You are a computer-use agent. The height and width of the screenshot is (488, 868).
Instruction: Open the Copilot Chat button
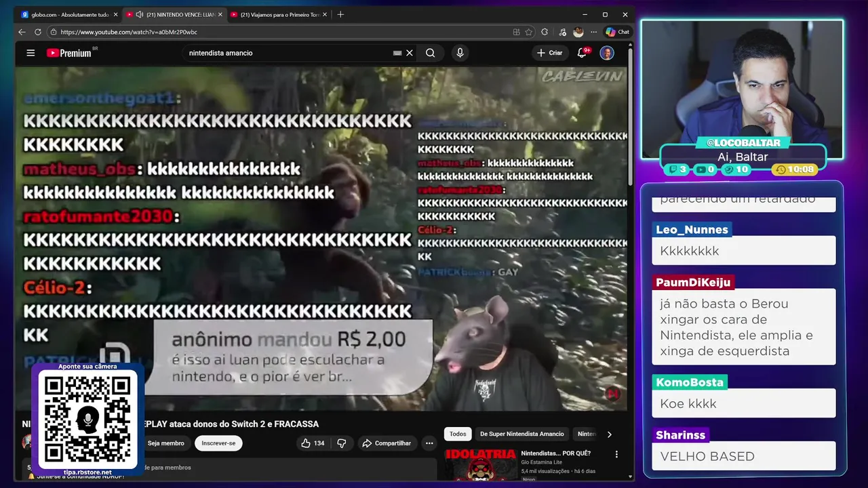coord(618,32)
